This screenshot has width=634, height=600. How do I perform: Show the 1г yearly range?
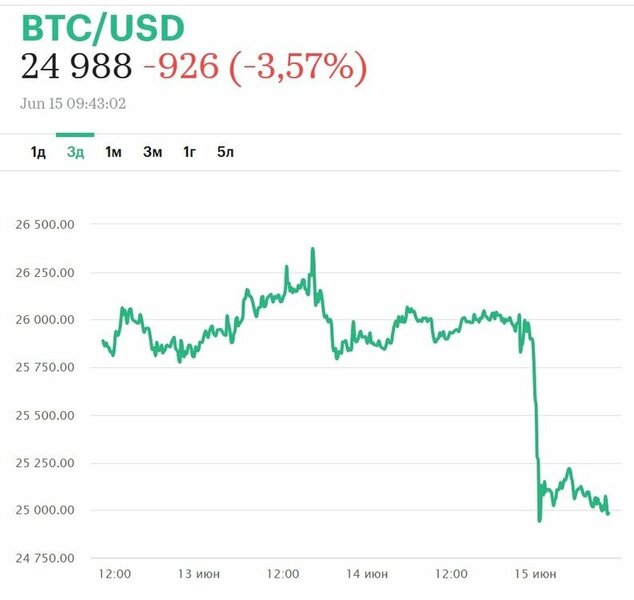click(x=189, y=152)
